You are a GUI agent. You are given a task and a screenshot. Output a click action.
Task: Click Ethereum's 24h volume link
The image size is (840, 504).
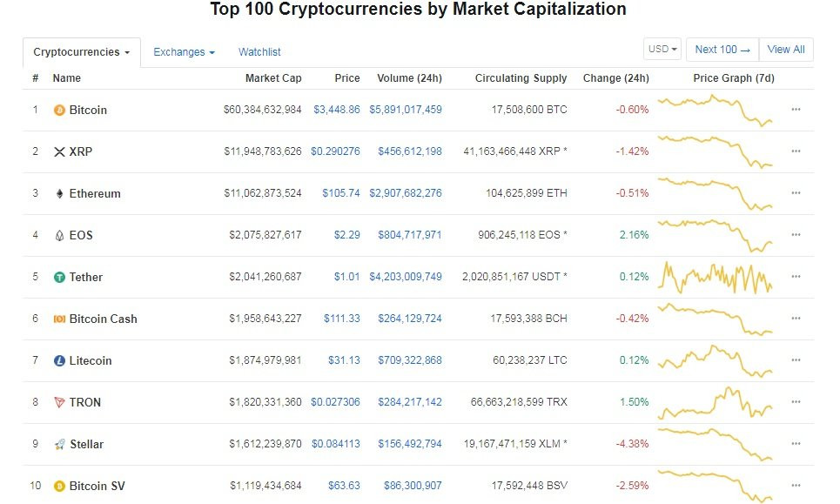coord(409,193)
